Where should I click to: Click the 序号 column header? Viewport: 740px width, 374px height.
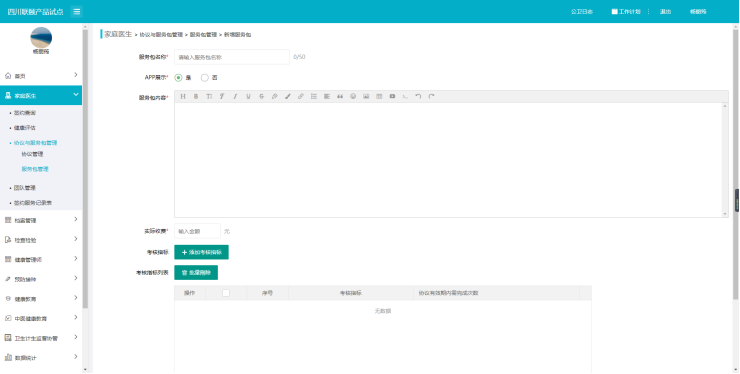[268, 293]
